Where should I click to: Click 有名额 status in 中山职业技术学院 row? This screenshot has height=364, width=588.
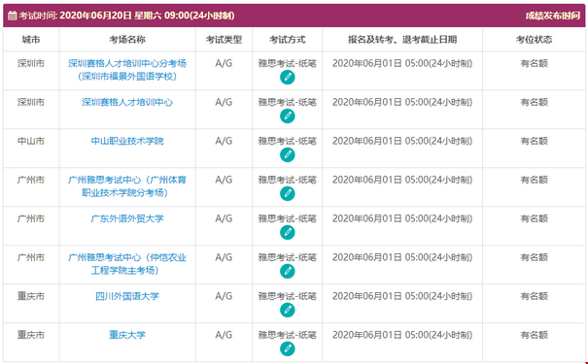click(534, 141)
